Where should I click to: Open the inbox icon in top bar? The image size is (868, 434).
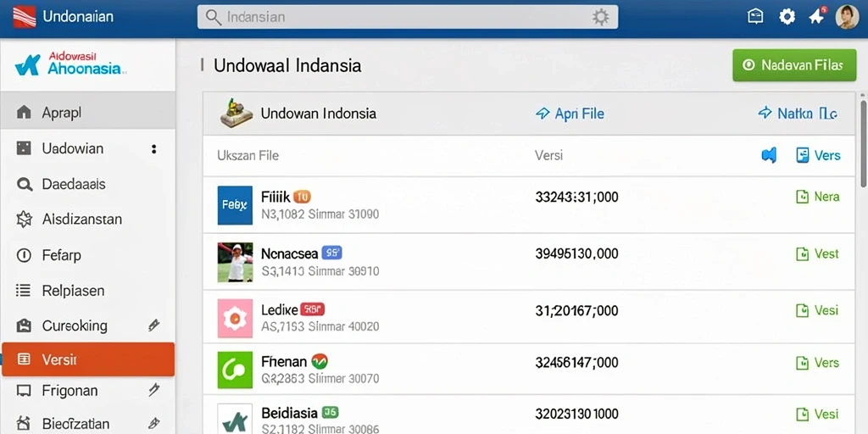[x=755, y=17]
